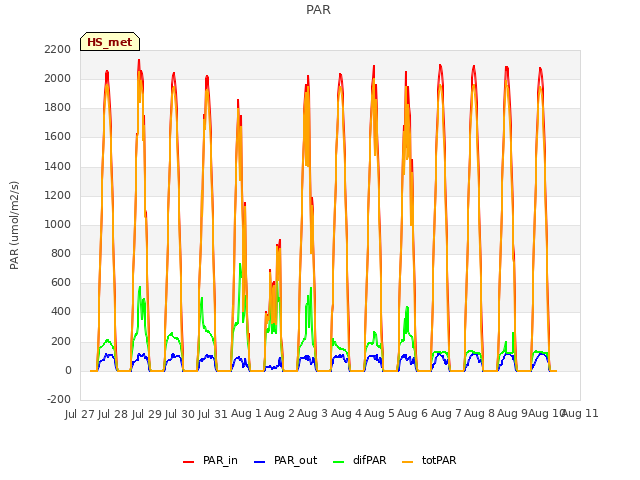This screenshot has width=640, height=480.
Task: Click the y-axis label PAR (umol/m2/s)
Action: [x=14, y=225]
